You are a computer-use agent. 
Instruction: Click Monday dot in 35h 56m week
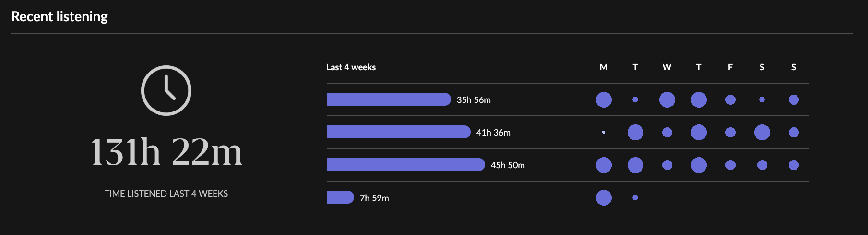tap(604, 99)
